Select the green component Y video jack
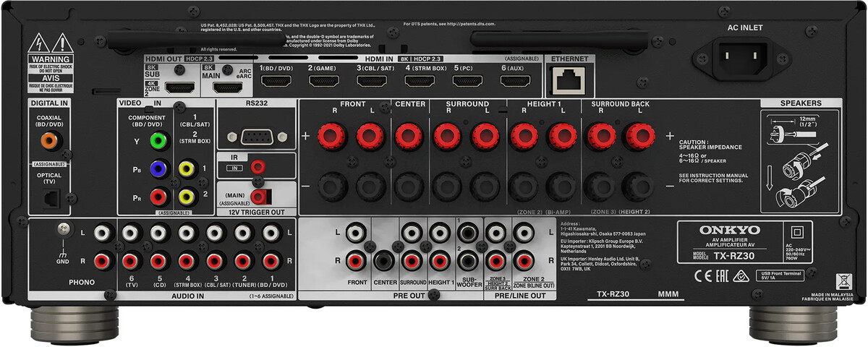The image size is (868, 347). [158, 140]
